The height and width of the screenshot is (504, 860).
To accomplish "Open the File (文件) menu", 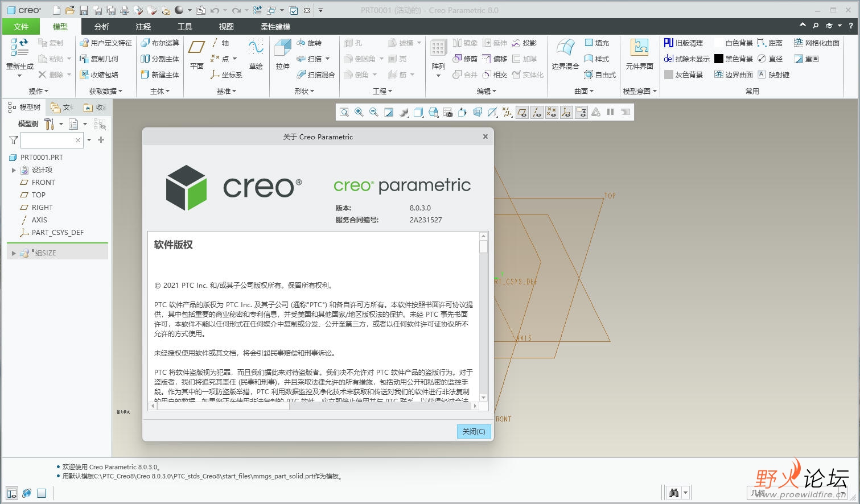I will coord(21,26).
